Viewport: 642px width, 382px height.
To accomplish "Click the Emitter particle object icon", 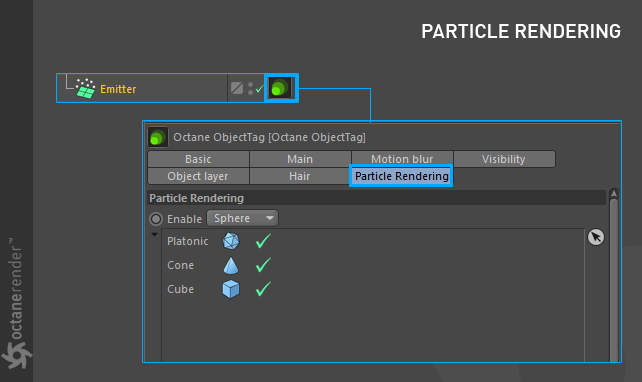I will (x=85, y=88).
